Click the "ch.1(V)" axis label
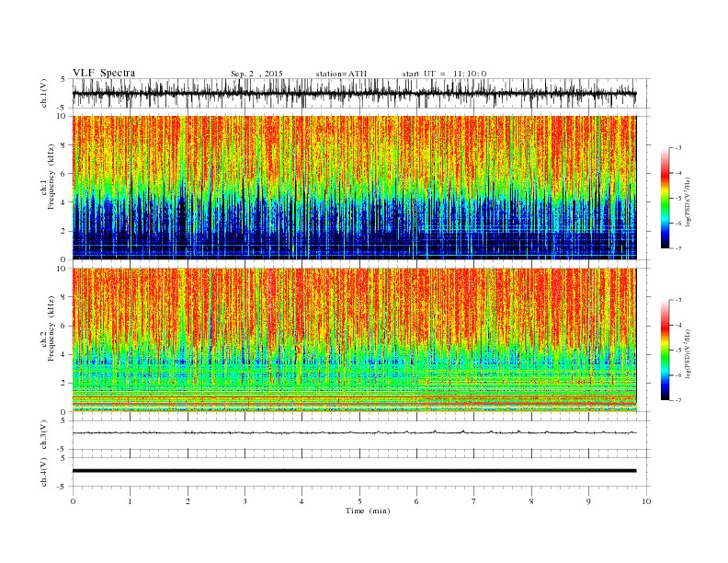The height and width of the screenshot is (563, 728). pyautogui.click(x=44, y=94)
